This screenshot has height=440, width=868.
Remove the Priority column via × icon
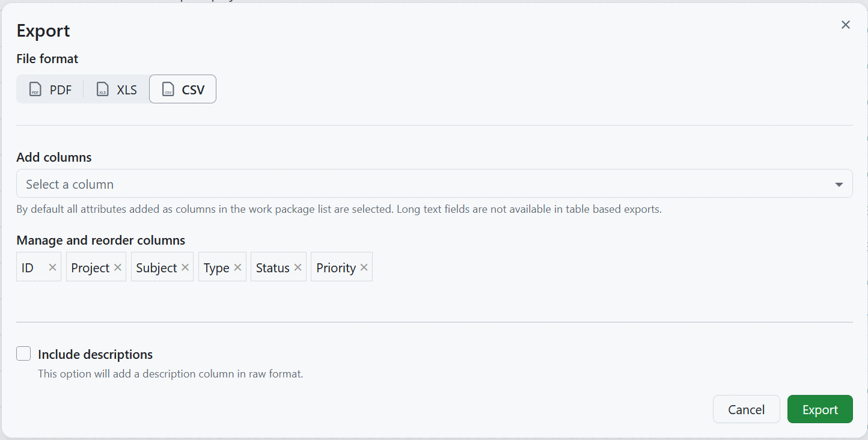pyautogui.click(x=364, y=267)
